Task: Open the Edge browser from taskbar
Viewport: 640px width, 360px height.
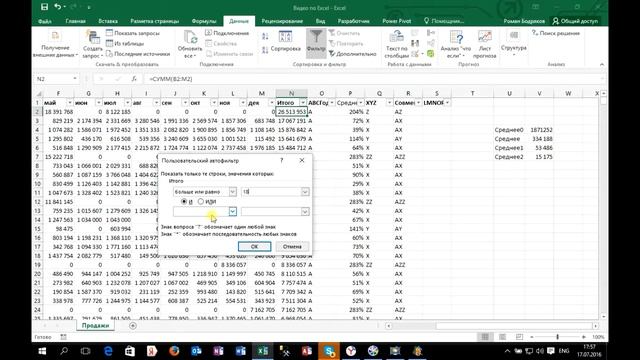Action: pyautogui.click(x=108, y=351)
